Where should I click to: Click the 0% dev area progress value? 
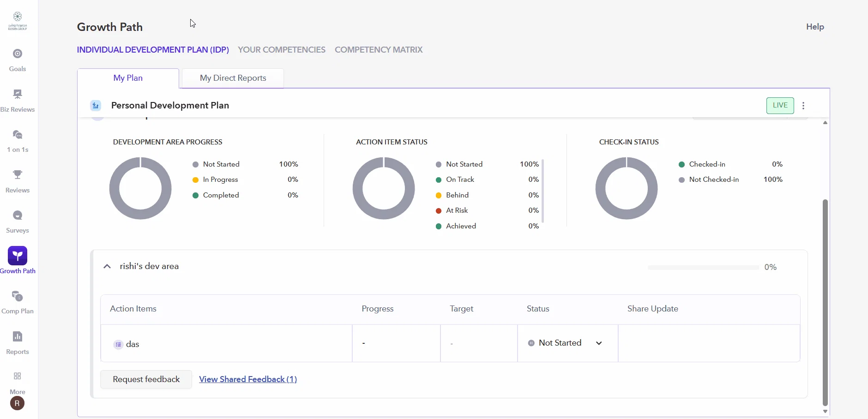coord(771,267)
